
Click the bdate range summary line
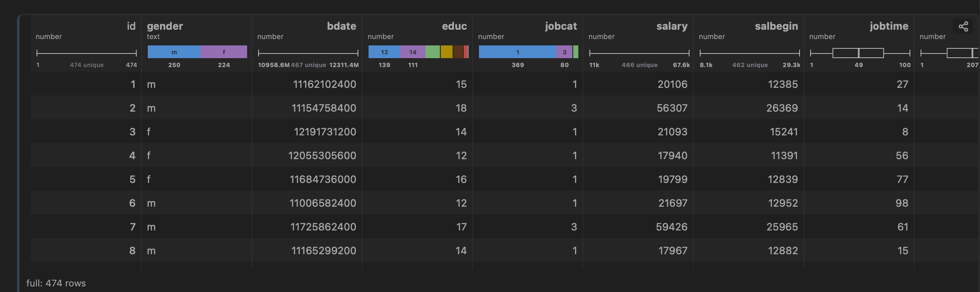coord(308,53)
